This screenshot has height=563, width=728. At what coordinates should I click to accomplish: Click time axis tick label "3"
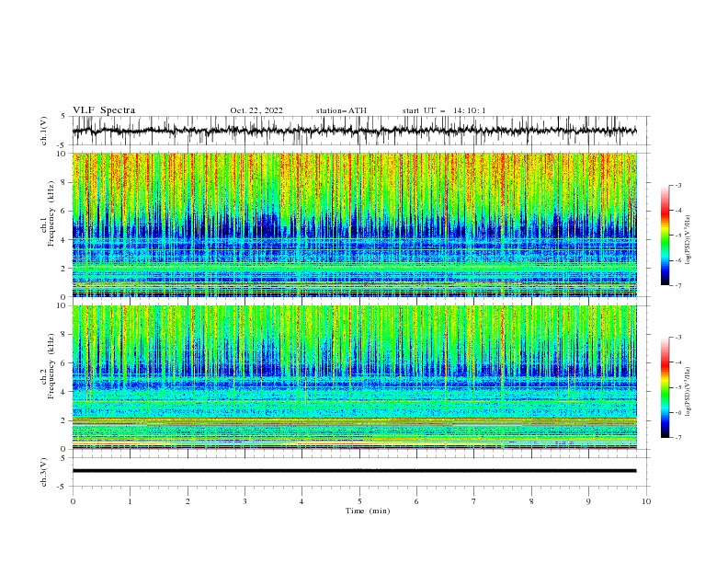coord(245,501)
